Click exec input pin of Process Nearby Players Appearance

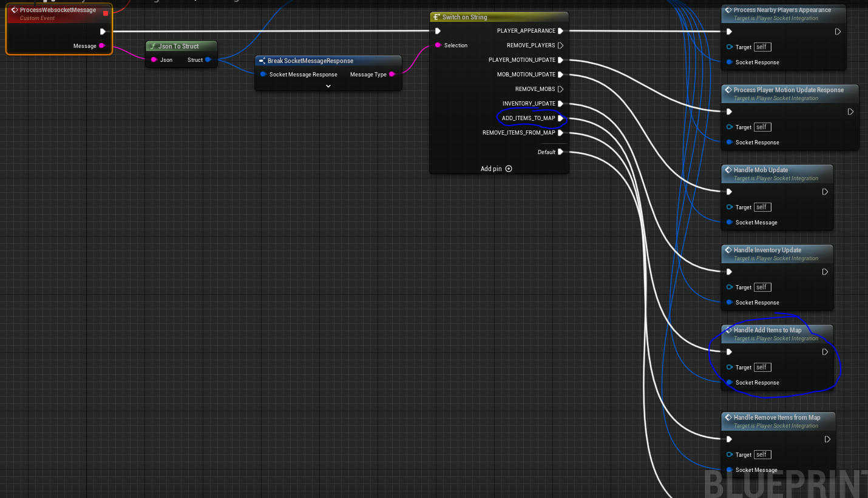pos(729,32)
